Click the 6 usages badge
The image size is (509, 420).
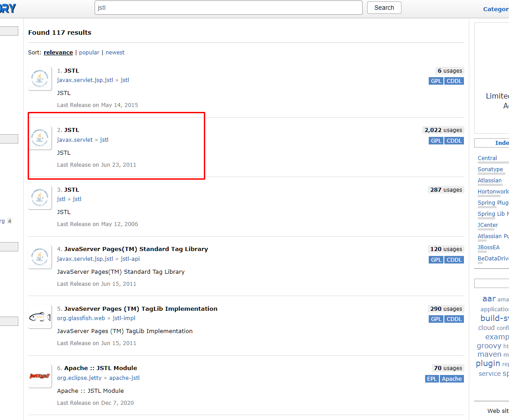pyautogui.click(x=450, y=71)
